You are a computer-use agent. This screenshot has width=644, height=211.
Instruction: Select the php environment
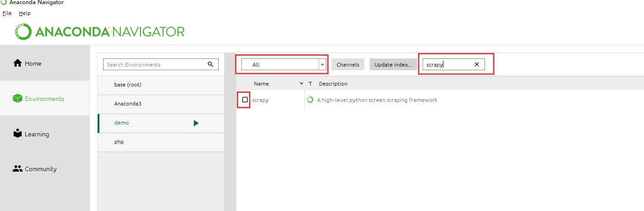click(119, 142)
